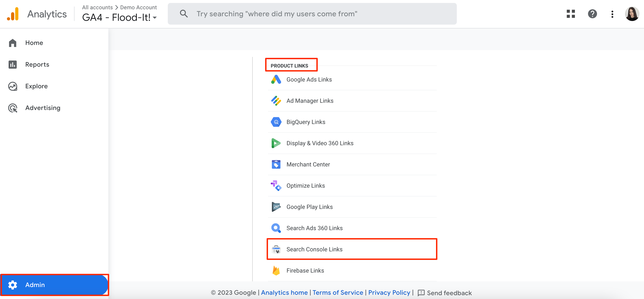The image size is (644, 299).
Task: Click the Google Analytics logo icon
Action: click(x=13, y=14)
